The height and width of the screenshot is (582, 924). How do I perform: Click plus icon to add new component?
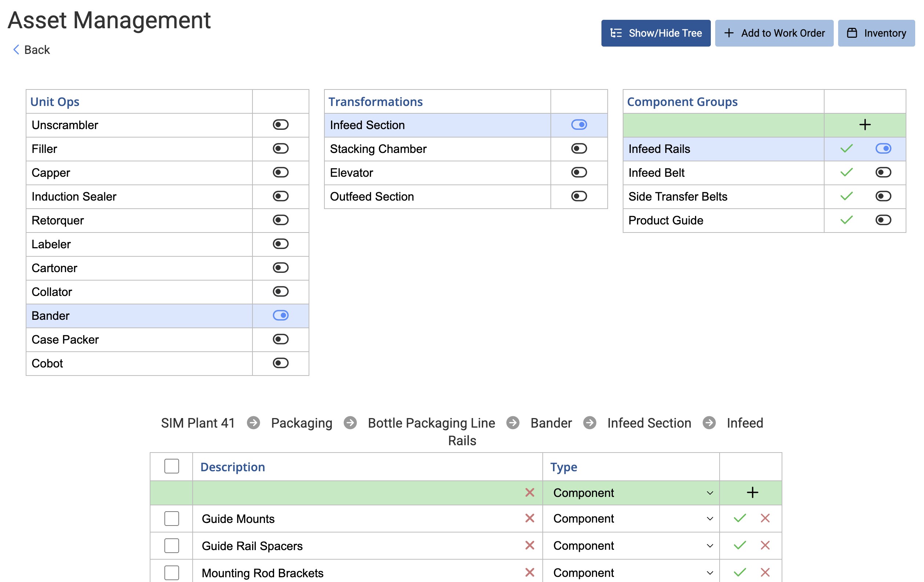click(752, 493)
